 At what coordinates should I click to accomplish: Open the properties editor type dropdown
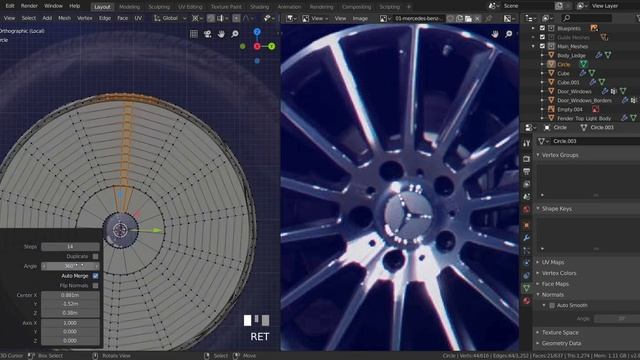pyautogui.click(x=530, y=127)
